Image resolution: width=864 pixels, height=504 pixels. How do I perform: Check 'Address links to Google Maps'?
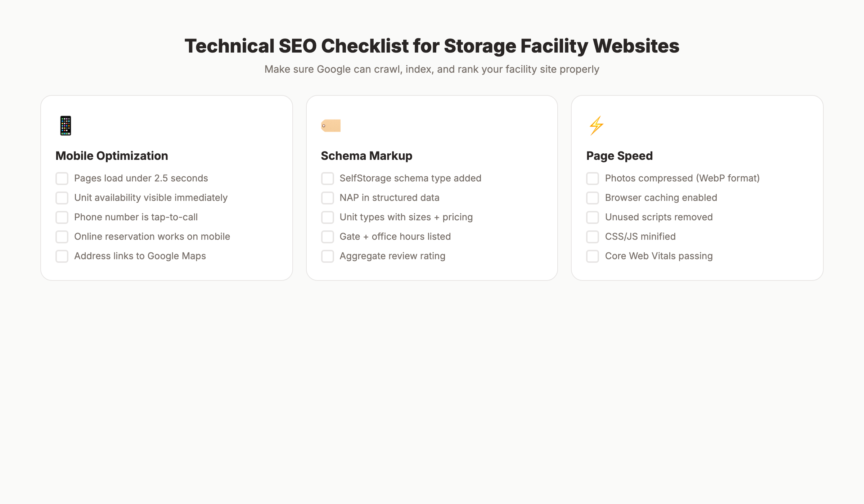[62, 256]
